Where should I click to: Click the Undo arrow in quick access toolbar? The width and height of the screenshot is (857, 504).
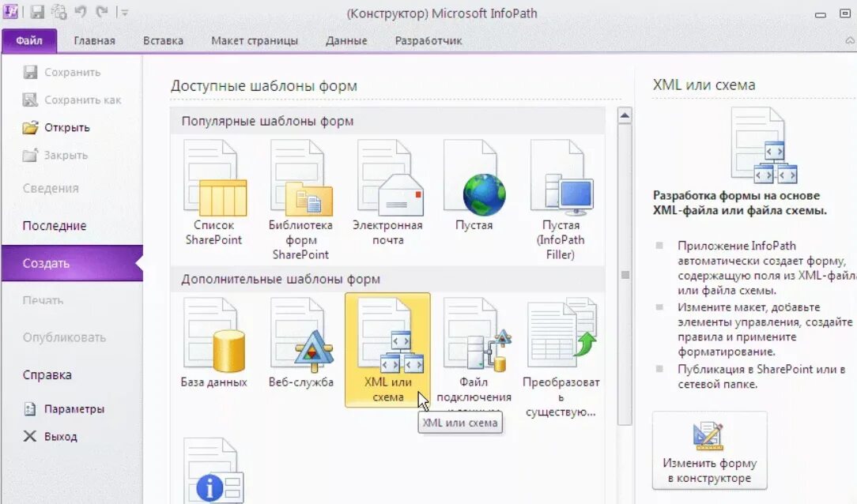click(x=81, y=12)
